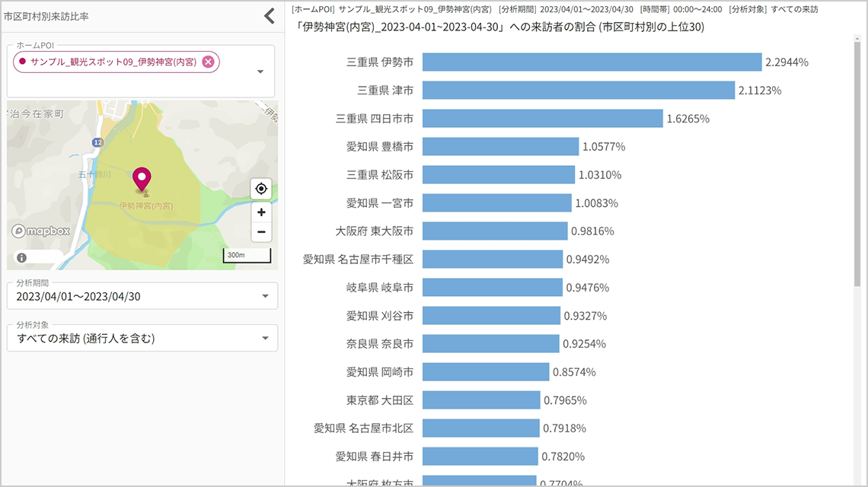
Task: Click the red location pin on map
Action: 142,180
